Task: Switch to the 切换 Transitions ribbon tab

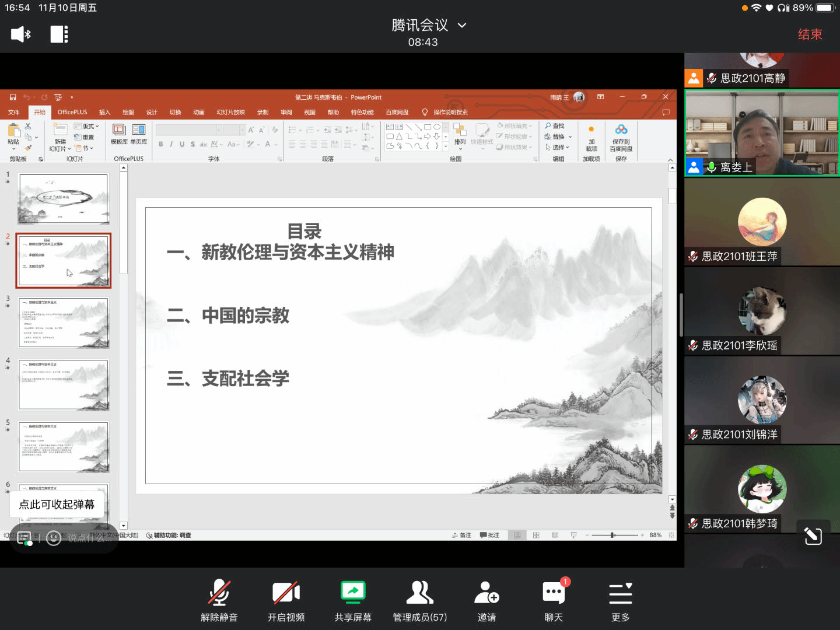Action: 175,112
